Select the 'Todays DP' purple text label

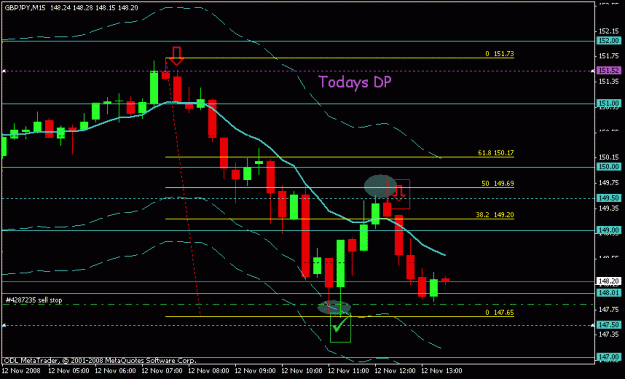[x=355, y=82]
